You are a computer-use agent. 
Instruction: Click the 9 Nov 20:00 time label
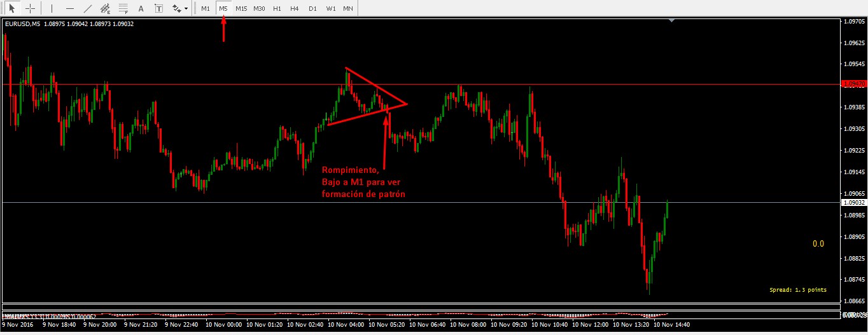(x=101, y=324)
